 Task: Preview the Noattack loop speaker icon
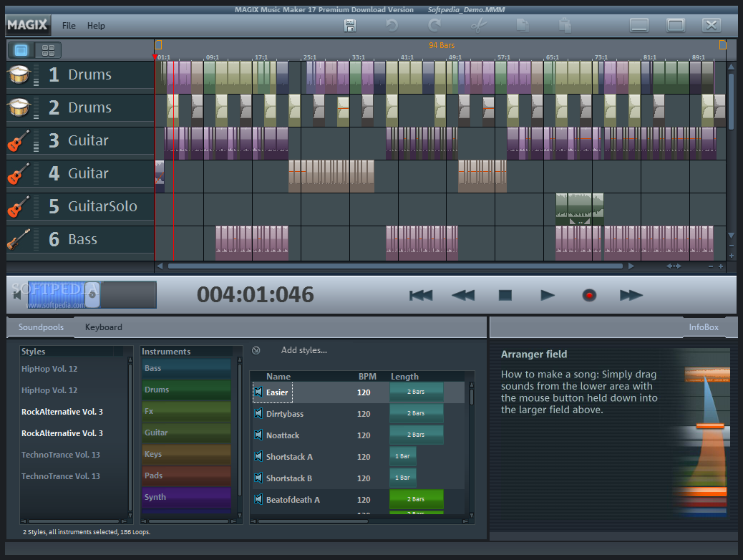pos(258,435)
